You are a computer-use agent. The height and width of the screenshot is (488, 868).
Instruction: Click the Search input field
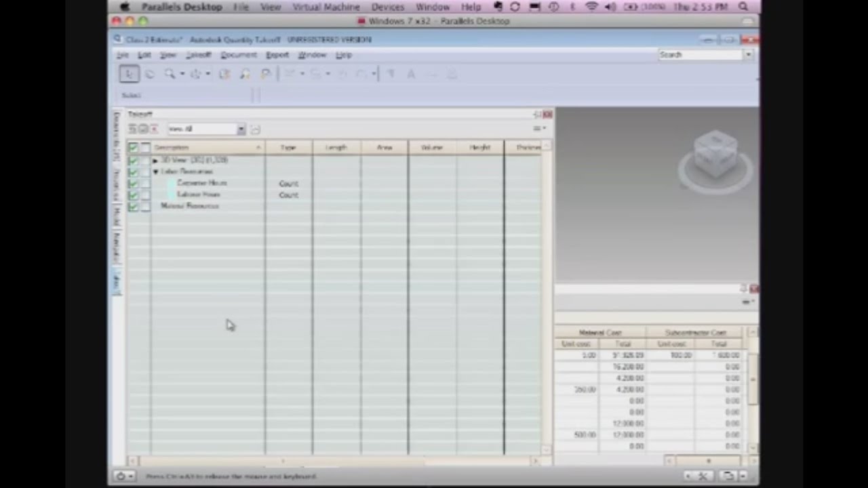coord(701,55)
